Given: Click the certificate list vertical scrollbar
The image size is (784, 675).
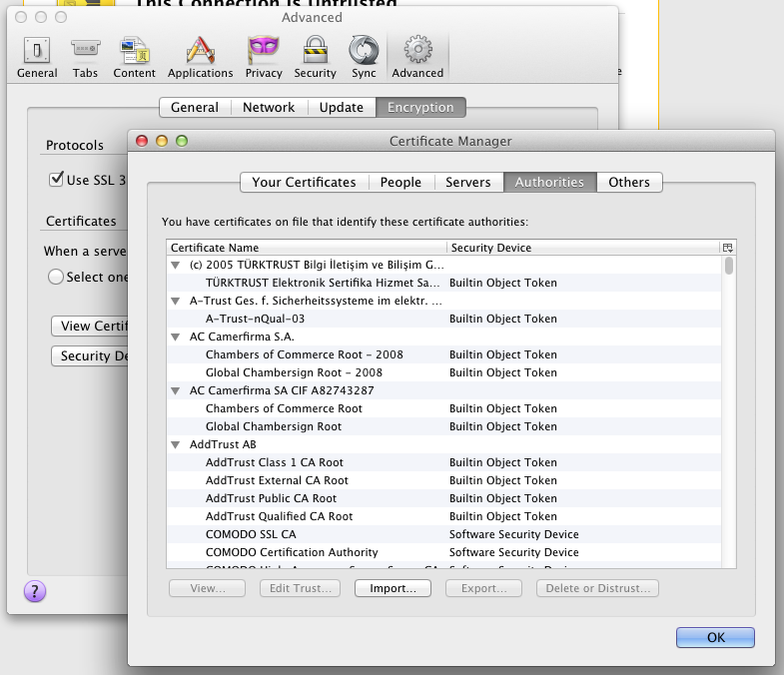Looking at the screenshot, I should [x=729, y=399].
